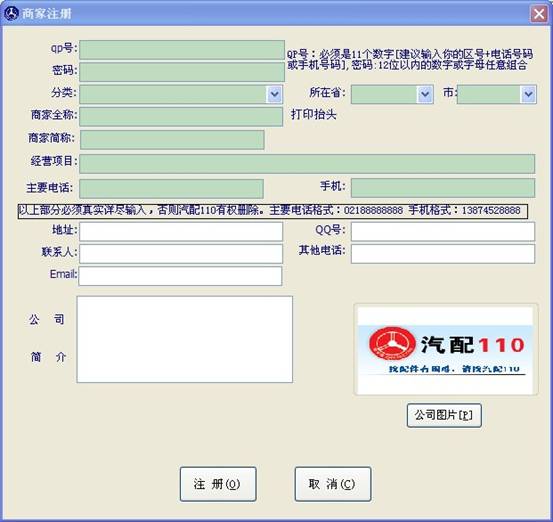The width and height of the screenshot is (553, 522).
Task: Click the 取消(C) cancel button
Action: click(333, 484)
